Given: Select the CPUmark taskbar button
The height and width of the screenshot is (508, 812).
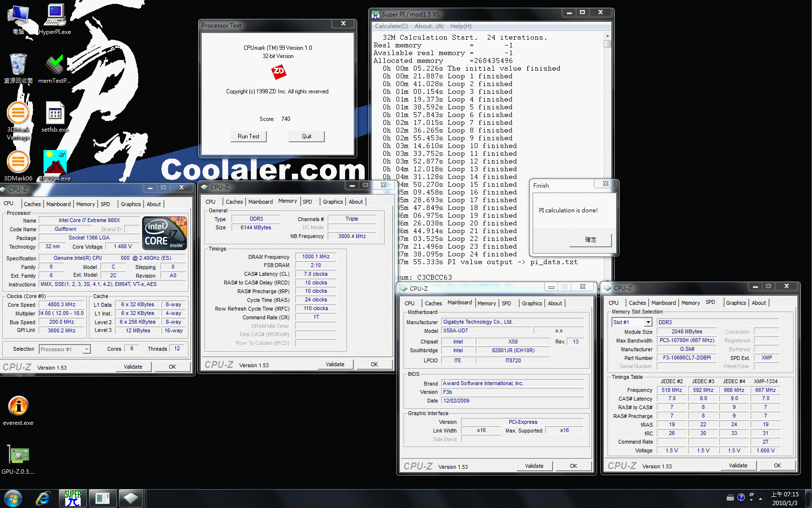Looking at the screenshot, I should (102, 498).
